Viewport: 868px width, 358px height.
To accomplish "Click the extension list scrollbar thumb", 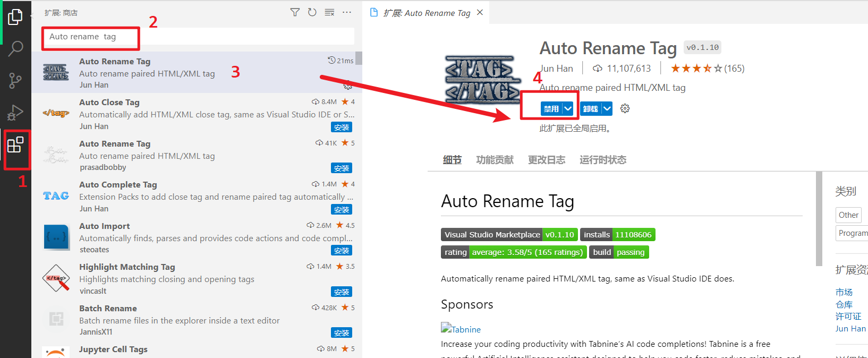I will tap(359, 58).
